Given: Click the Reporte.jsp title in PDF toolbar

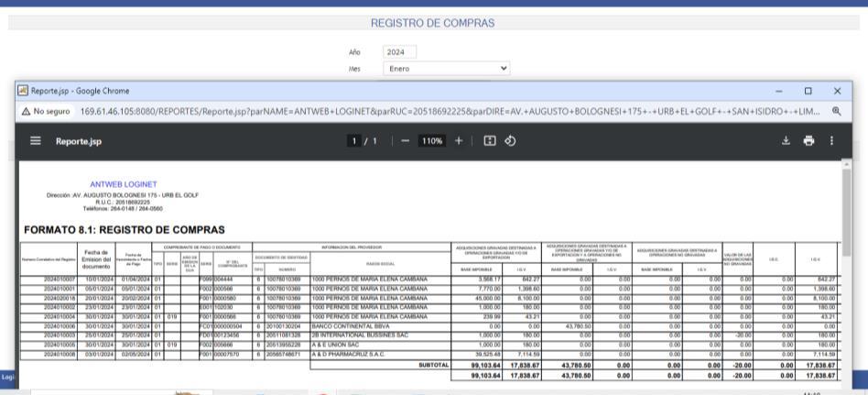Looking at the screenshot, I should [x=79, y=141].
